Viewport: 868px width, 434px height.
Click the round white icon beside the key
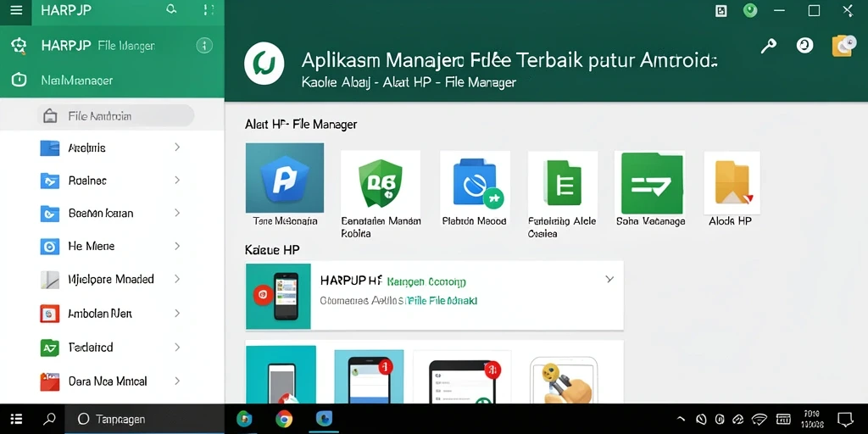tap(804, 46)
